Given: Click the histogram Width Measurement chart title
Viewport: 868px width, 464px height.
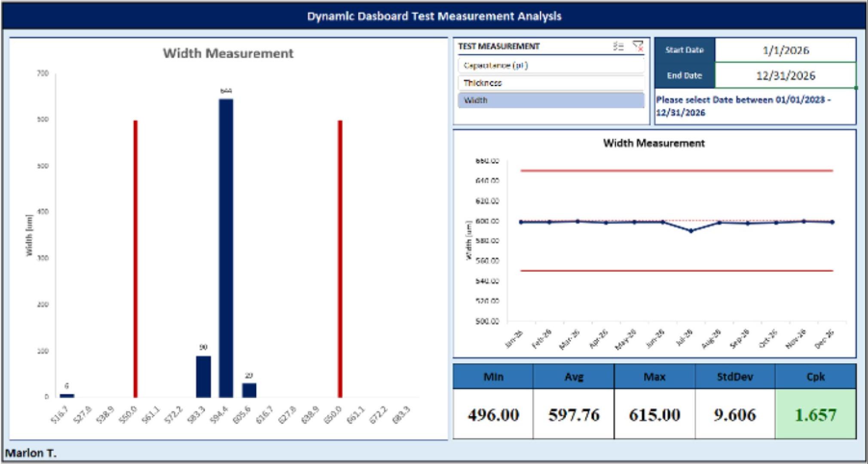Looking at the screenshot, I should [x=228, y=53].
